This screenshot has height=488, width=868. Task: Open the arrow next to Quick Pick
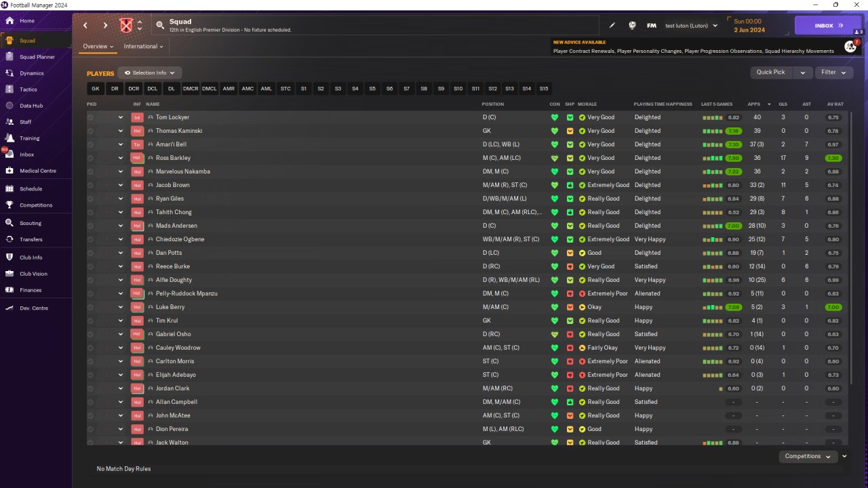tap(802, 73)
